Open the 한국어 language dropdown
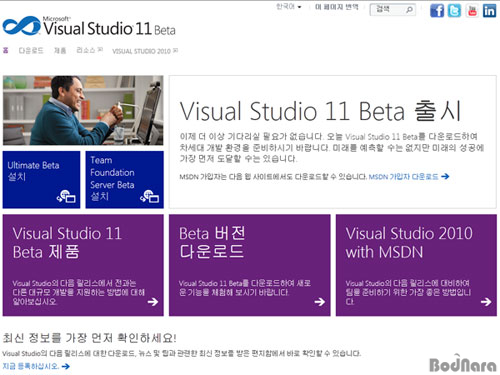The height and width of the screenshot is (375, 500). click(x=289, y=7)
